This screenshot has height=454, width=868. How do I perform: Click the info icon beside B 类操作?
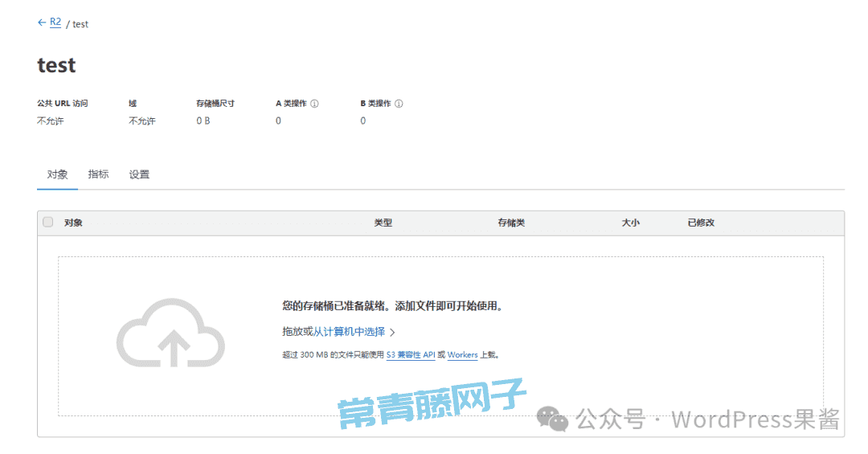(399, 104)
